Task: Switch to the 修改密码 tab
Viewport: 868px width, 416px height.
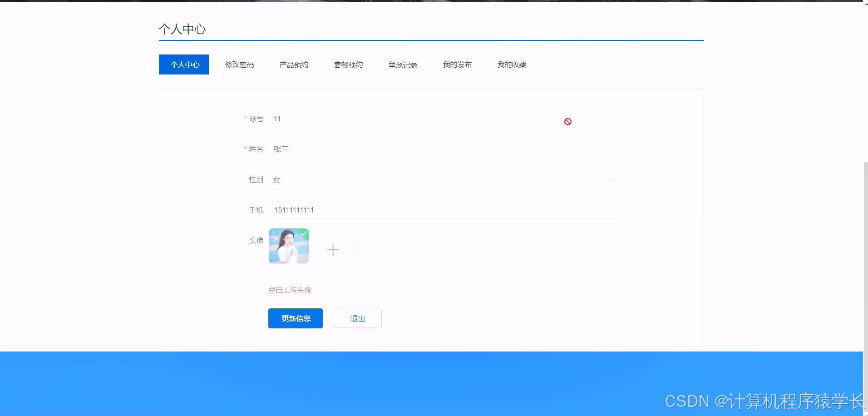Action: point(239,64)
